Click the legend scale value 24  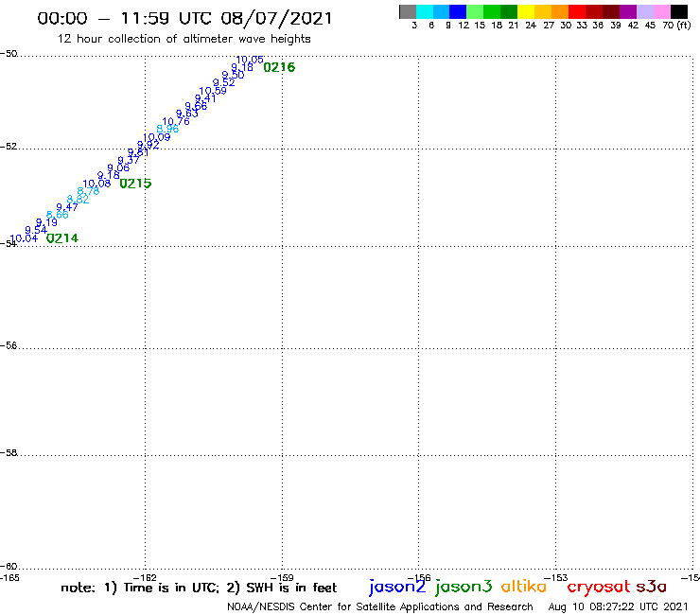point(531,26)
